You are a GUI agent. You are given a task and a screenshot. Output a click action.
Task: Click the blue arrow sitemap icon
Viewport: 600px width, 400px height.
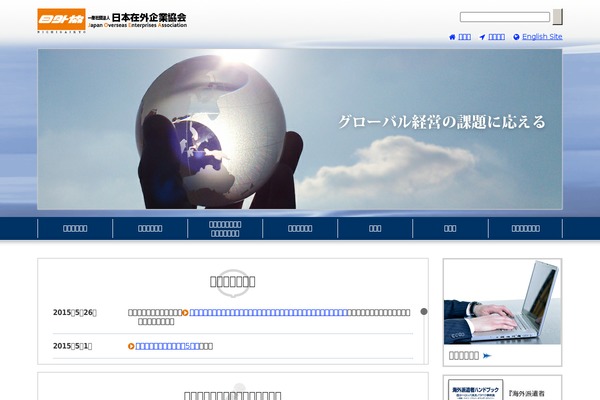[482, 37]
